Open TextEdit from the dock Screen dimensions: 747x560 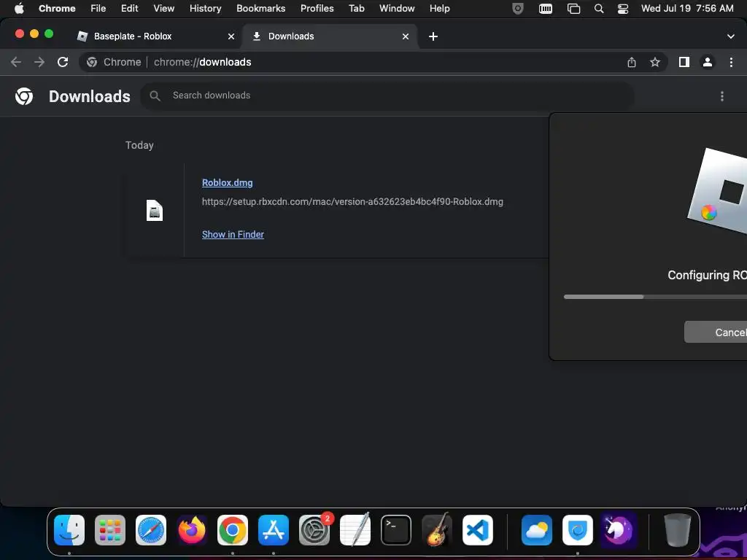355,530
